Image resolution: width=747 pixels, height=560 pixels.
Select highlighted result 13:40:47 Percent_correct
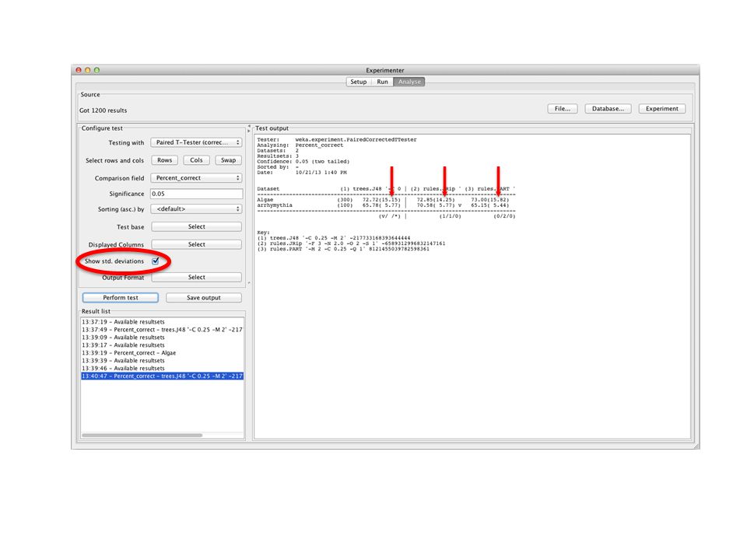pyautogui.click(x=162, y=376)
